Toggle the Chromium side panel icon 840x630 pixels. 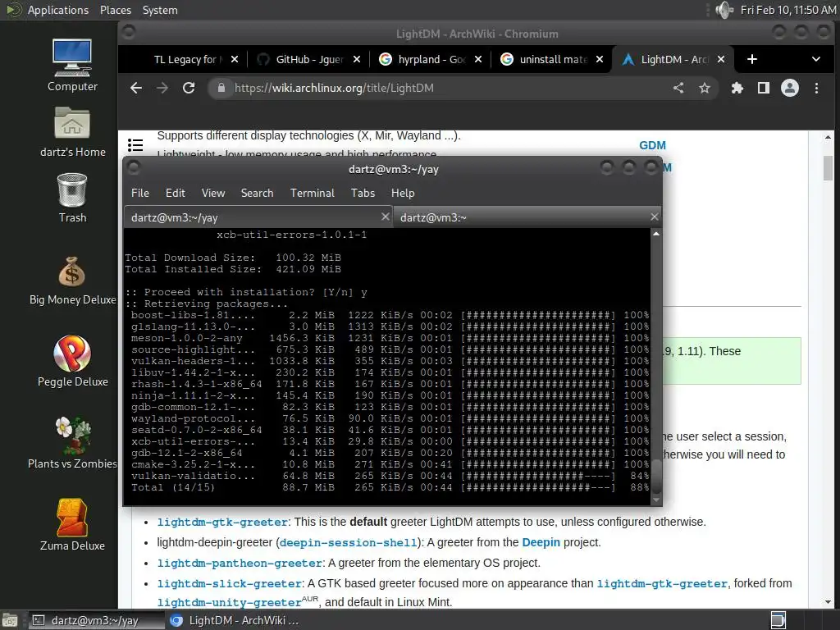click(764, 88)
